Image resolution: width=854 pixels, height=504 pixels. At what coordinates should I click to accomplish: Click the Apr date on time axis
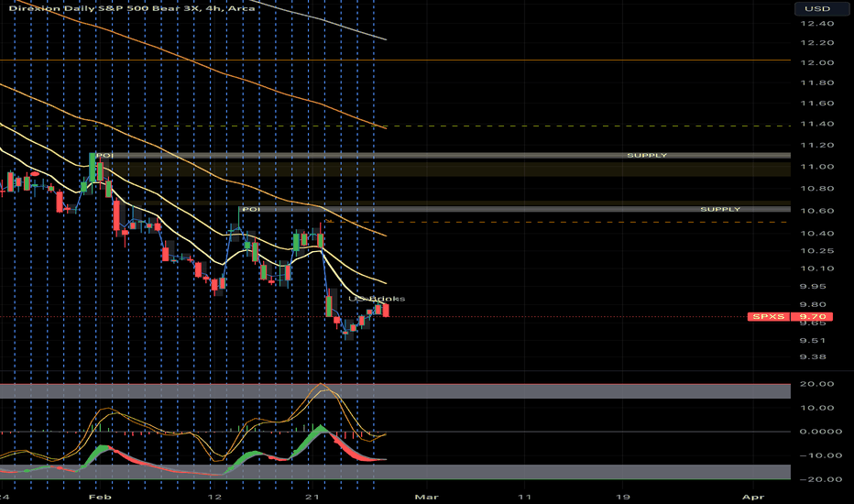click(753, 497)
